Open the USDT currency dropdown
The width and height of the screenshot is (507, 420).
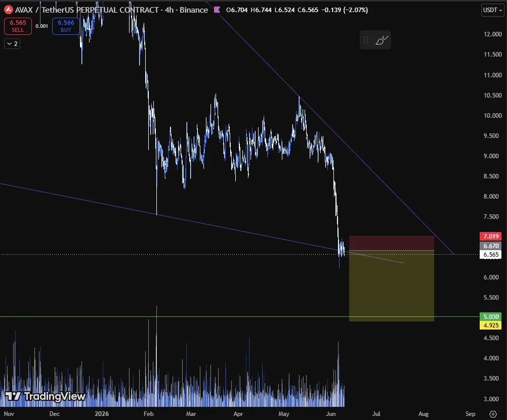click(492, 10)
